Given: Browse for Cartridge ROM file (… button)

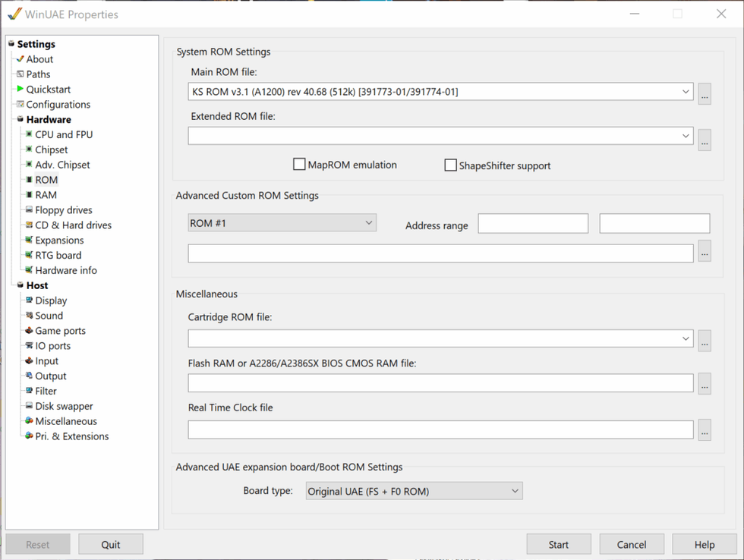Looking at the screenshot, I should [x=705, y=341].
